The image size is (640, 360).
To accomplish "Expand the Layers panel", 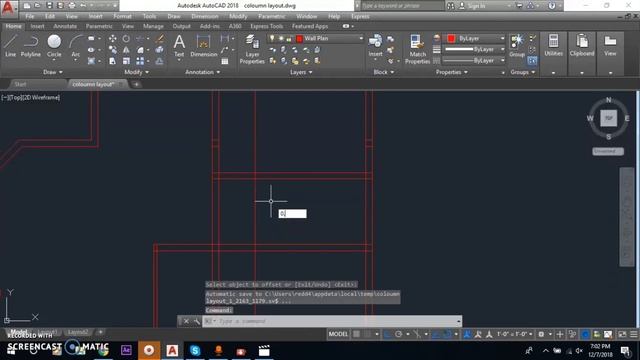I will (301, 72).
